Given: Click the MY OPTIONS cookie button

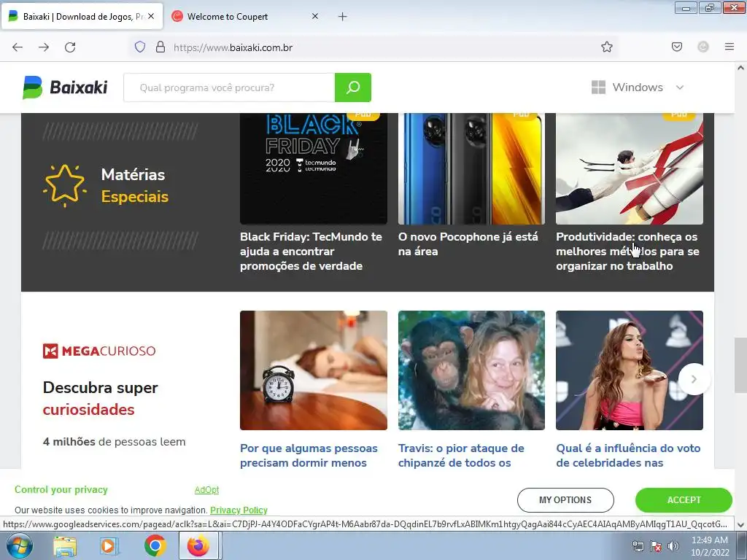Looking at the screenshot, I should click(x=565, y=500).
